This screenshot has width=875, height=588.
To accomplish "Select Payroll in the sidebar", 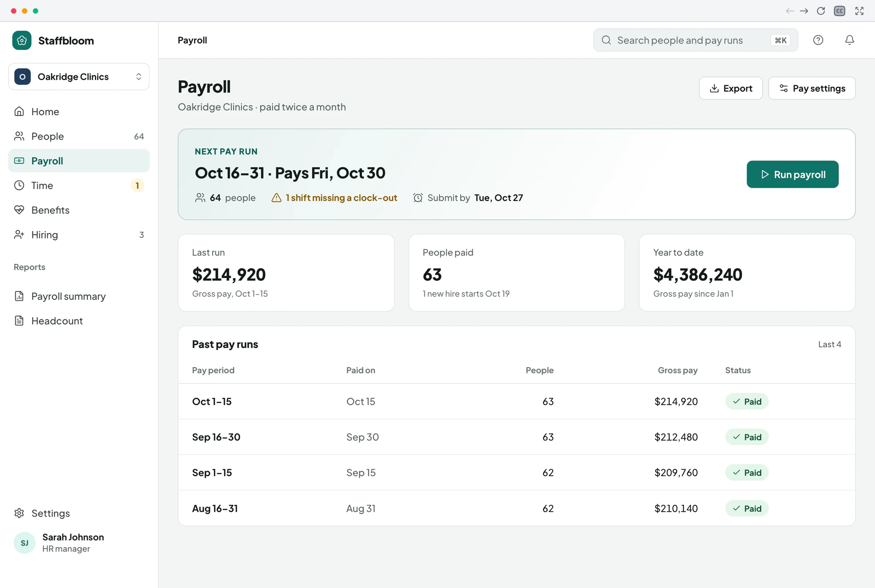I will point(79,161).
